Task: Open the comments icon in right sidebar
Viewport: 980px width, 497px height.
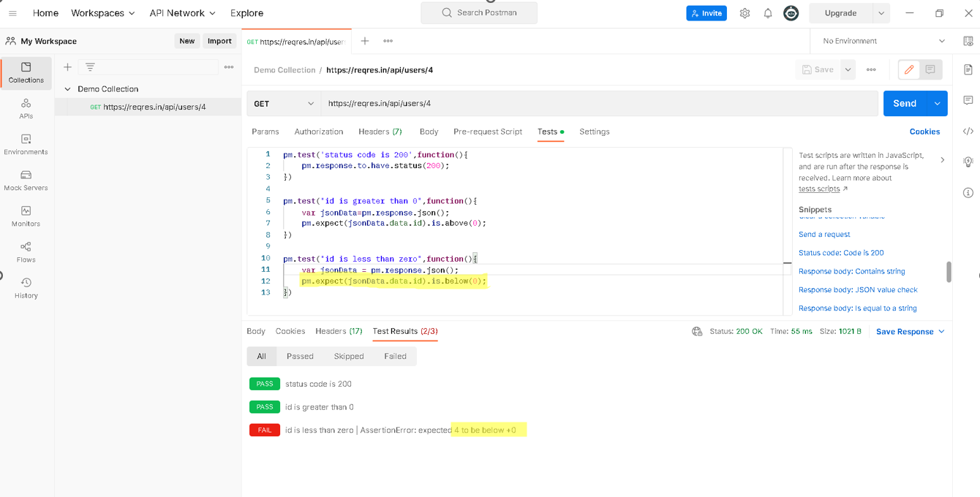Action: coord(968,100)
